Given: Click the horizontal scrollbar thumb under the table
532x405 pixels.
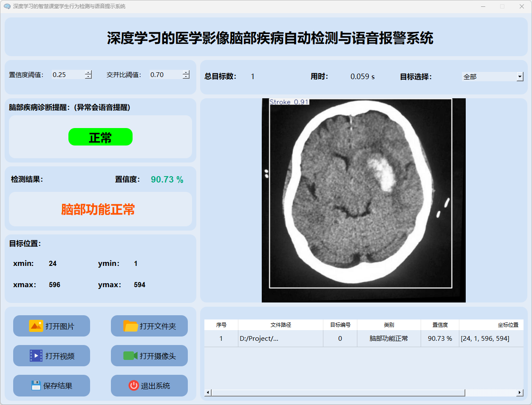Looking at the screenshot, I should click(x=338, y=393).
